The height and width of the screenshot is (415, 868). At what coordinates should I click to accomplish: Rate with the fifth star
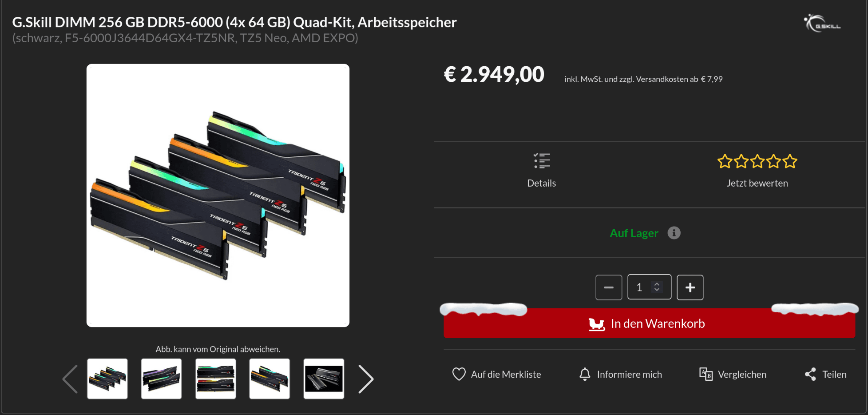pyautogui.click(x=790, y=161)
